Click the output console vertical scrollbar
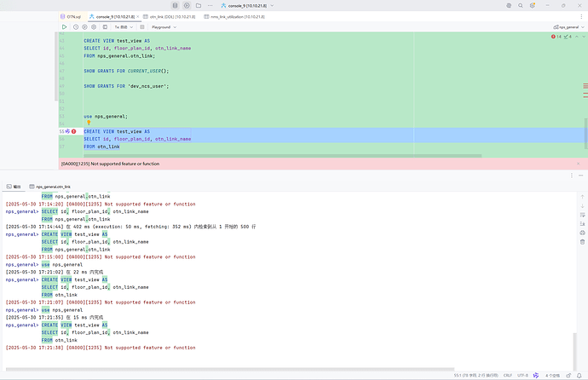 575,352
